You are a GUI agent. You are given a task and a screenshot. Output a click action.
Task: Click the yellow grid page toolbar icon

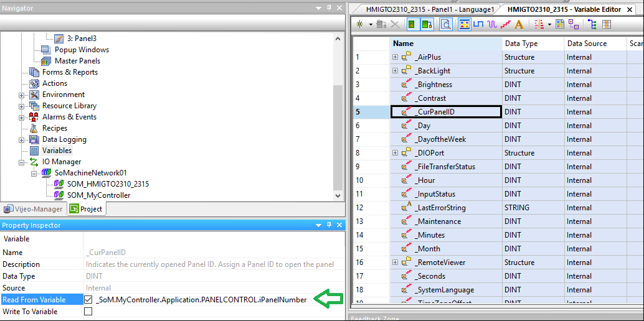point(560,25)
